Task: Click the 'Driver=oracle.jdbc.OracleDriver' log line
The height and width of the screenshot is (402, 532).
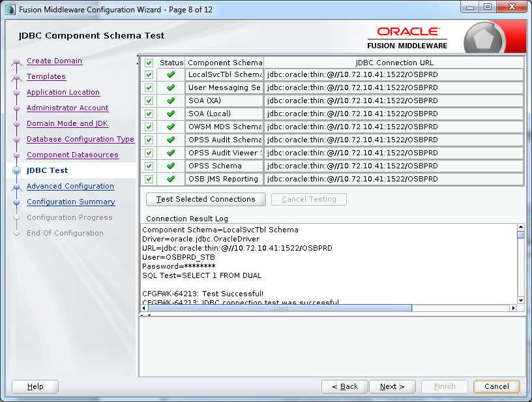Action: [201, 239]
